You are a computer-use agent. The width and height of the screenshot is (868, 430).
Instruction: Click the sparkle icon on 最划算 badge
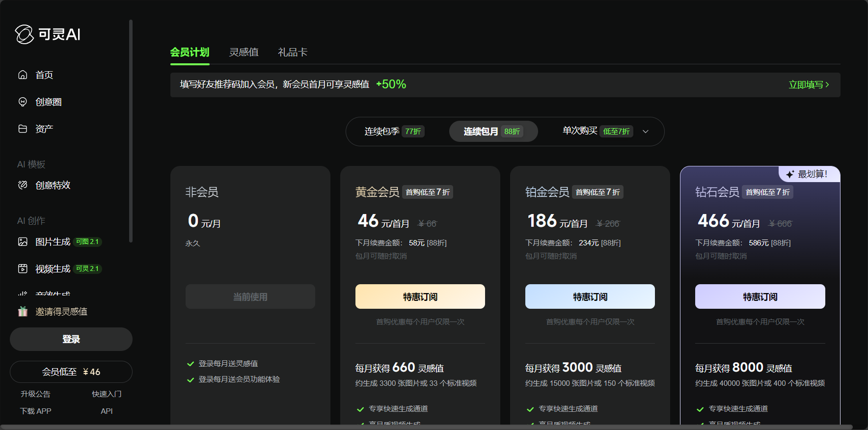[790, 174]
